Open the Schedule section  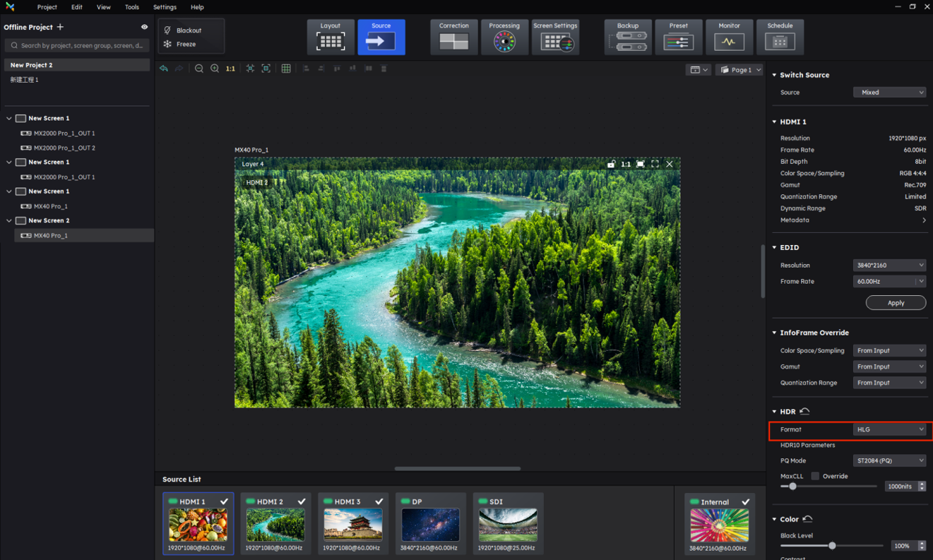click(780, 37)
